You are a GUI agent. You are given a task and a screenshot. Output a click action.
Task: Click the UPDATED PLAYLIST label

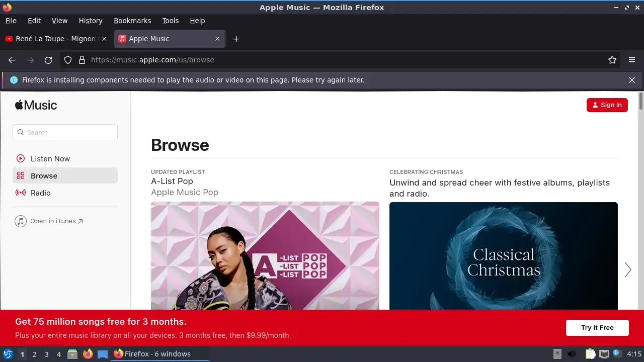tap(178, 172)
